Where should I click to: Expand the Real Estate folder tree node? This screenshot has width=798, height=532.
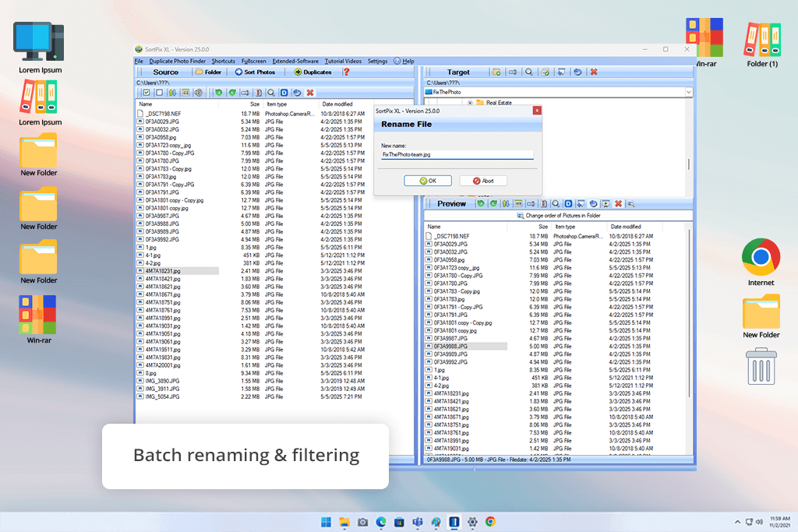(x=470, y=103)
